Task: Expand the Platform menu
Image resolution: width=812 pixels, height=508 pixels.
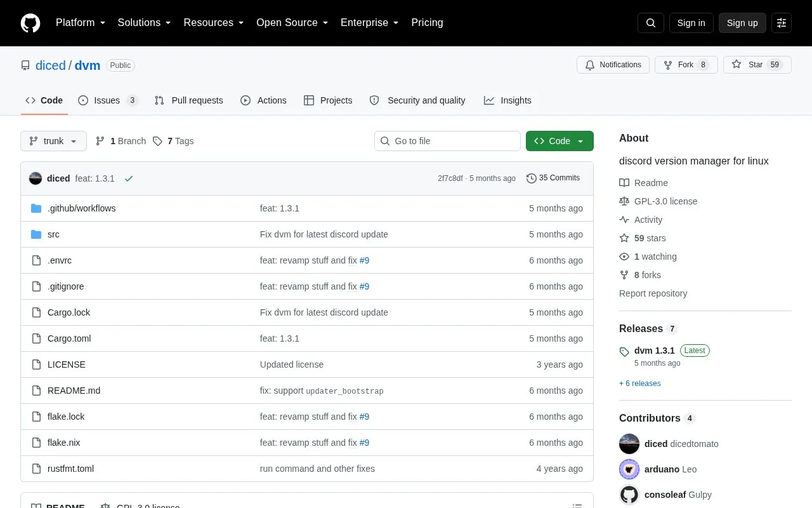Action: point(81,23)
